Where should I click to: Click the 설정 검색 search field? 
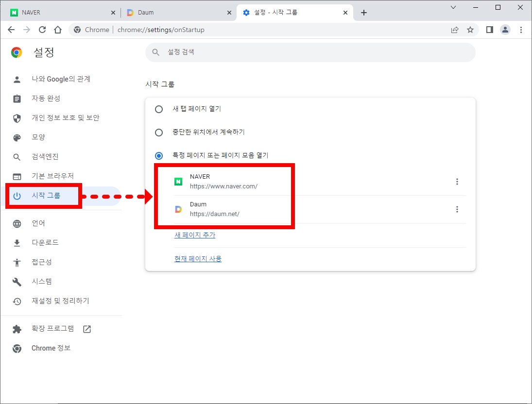click(310, 52)
